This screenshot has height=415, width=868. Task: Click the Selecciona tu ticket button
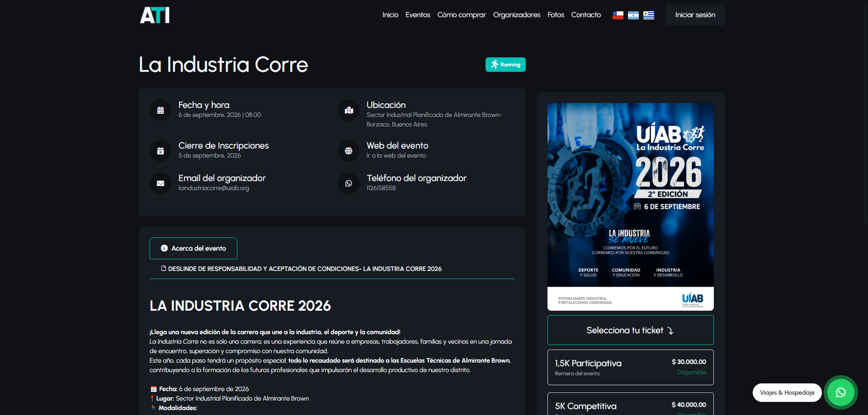(x=630, y=330)
